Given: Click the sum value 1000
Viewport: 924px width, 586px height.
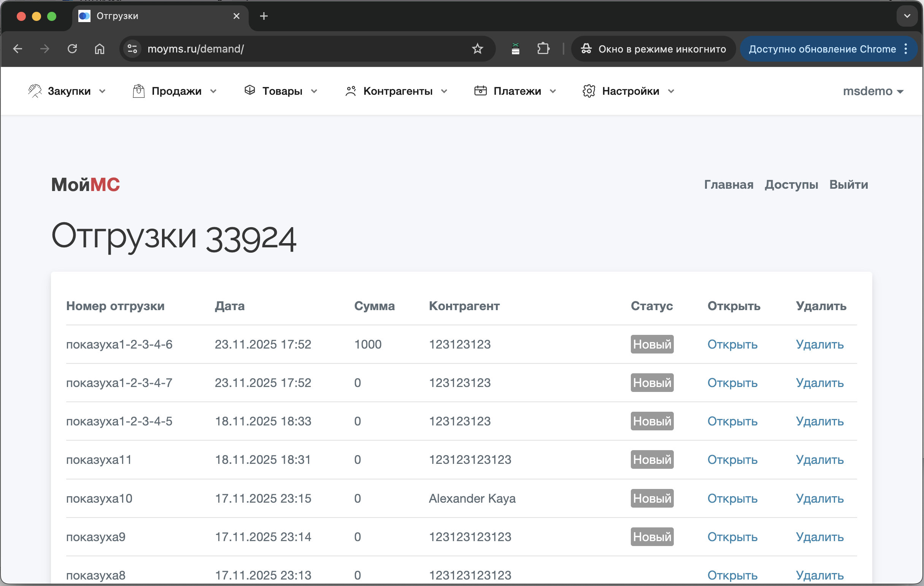Looking at the screenshot, I should tap(368, 344).
